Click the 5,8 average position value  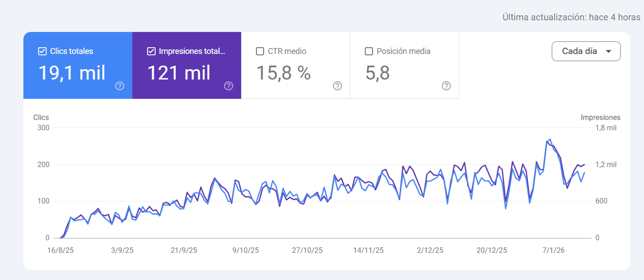[378, 73]
